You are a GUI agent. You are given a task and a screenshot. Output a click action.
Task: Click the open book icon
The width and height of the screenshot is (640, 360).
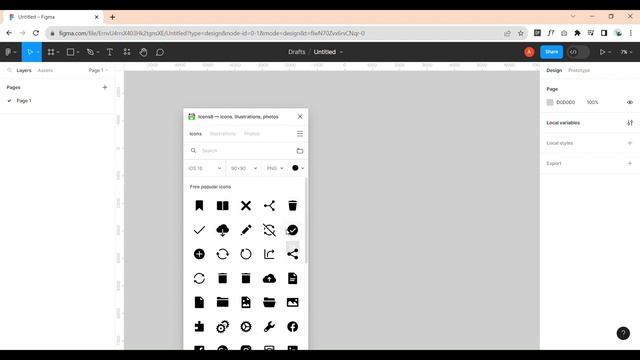(222, 206)
